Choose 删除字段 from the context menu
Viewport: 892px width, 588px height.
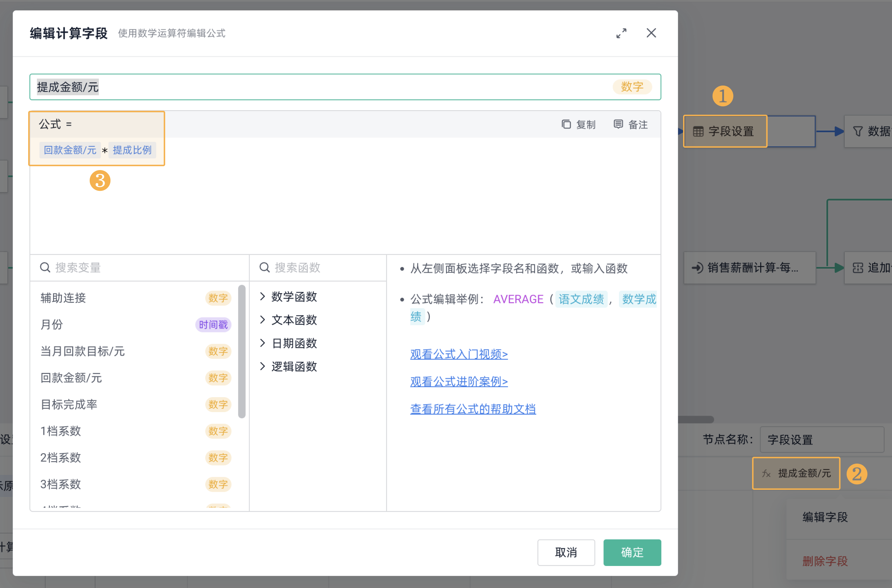pyautogui.click(x=825, y=561)
